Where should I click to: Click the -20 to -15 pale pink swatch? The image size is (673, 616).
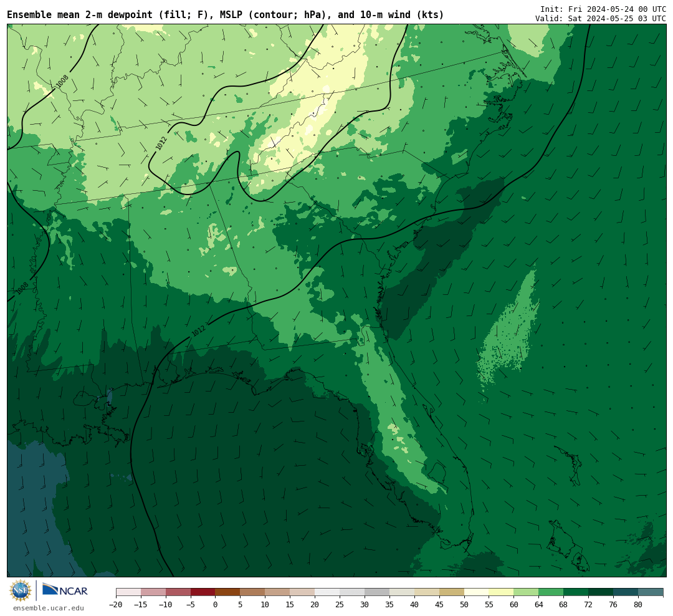[x=128, y=592]
